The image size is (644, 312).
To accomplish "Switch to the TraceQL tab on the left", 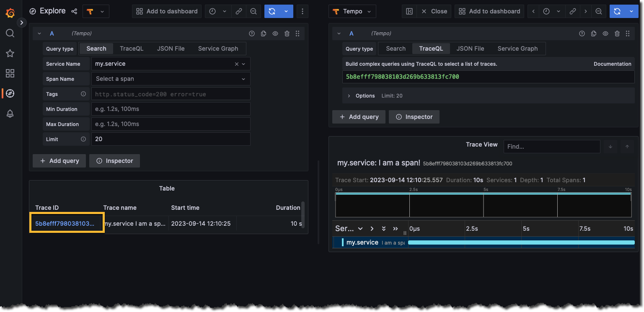I will 131,48.
